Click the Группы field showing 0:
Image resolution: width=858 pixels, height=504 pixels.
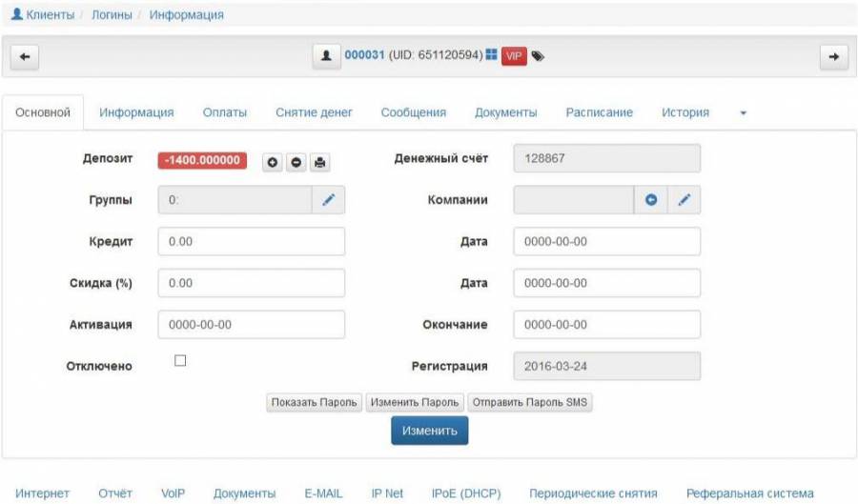tap(235, 200)
